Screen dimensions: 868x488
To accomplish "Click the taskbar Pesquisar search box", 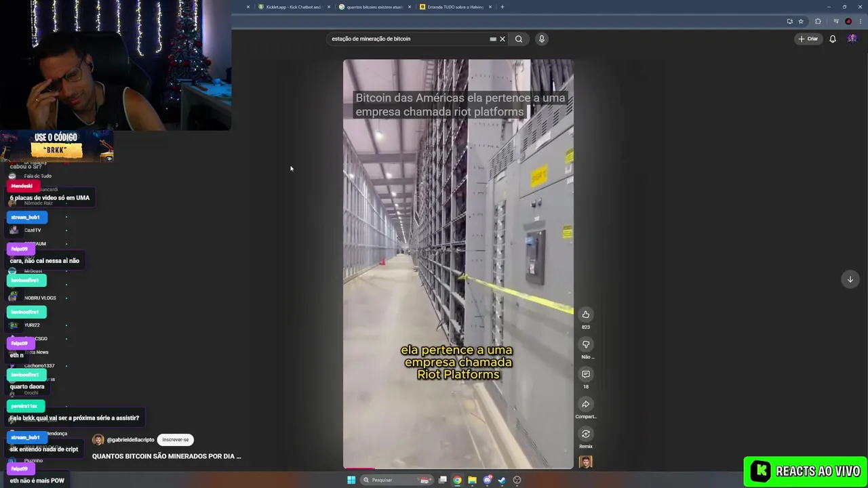I will click(397, 480).
